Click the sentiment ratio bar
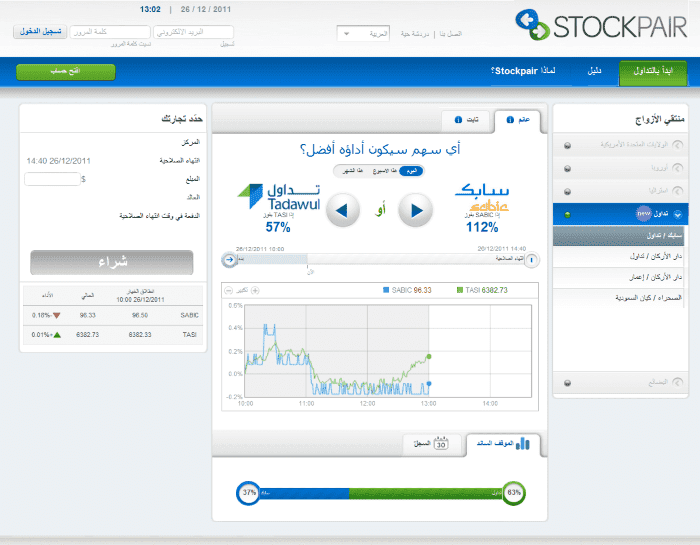The width and height of the screenshot is (700, 545). click(x=381, y=493)
